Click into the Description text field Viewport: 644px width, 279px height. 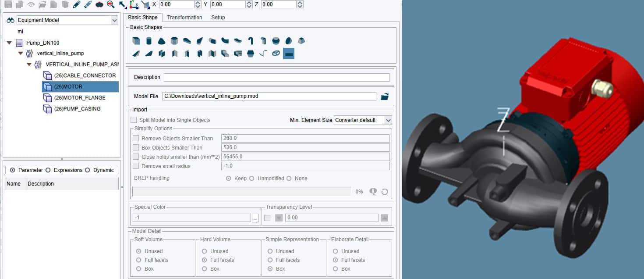(276, 77)
